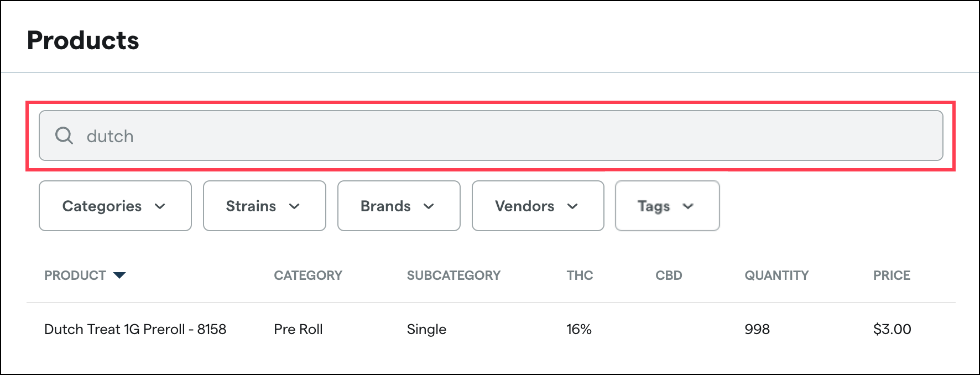980x375 pixels.
Task: Open the Vendors filter
Action: (537, 206)
